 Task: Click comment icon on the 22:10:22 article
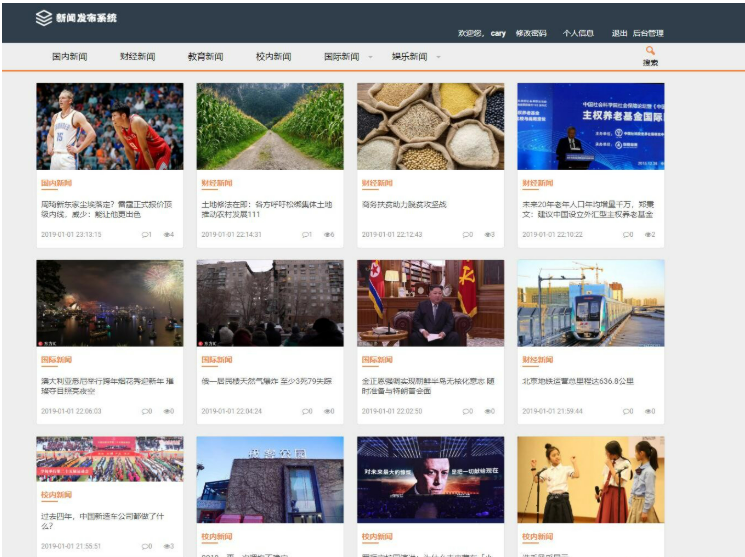626,234
